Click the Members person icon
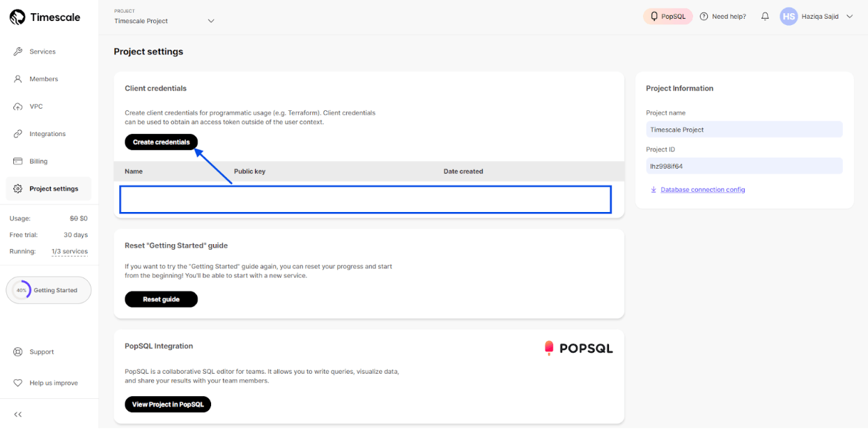This screenshot has width=868, height=447. (18, 79)
